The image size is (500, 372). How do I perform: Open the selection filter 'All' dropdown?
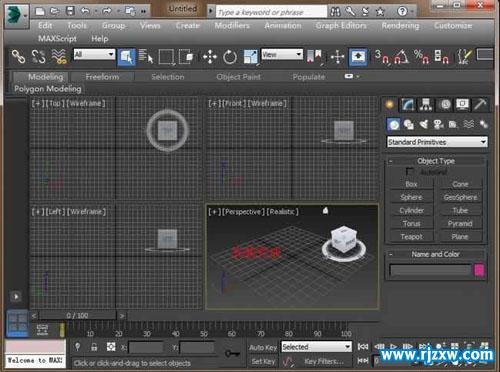point(94,54)
